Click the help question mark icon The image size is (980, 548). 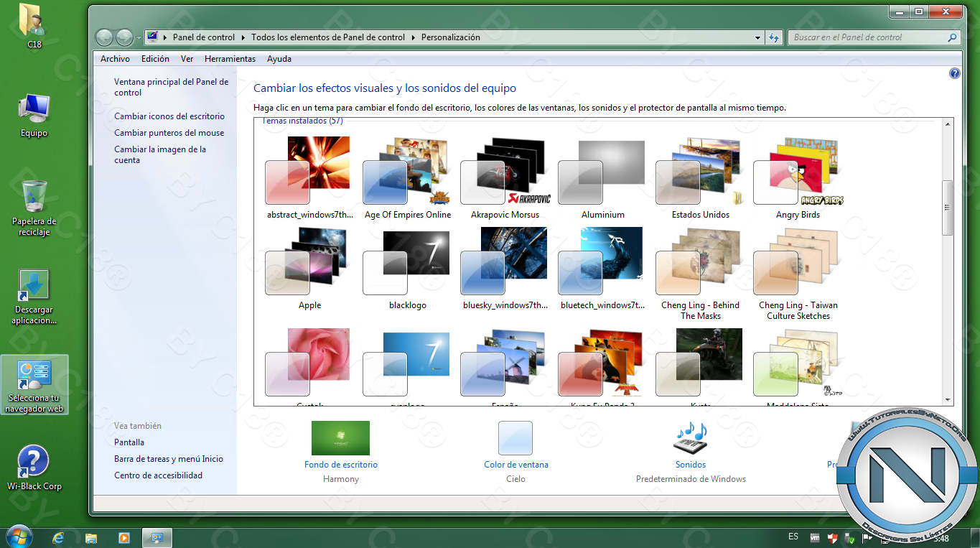coord(954,73)
